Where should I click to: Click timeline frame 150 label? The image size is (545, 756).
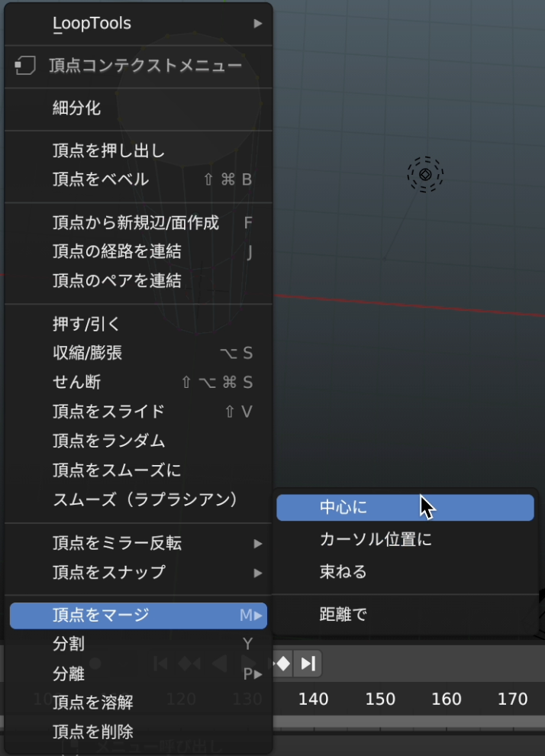coord(379,699)
